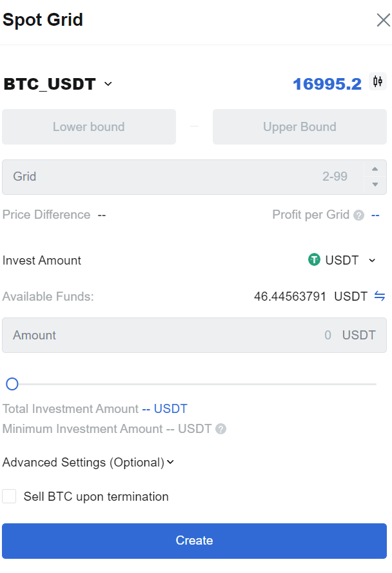
Task: Click Profit per Grid help icon
Action: click(358, 216)
